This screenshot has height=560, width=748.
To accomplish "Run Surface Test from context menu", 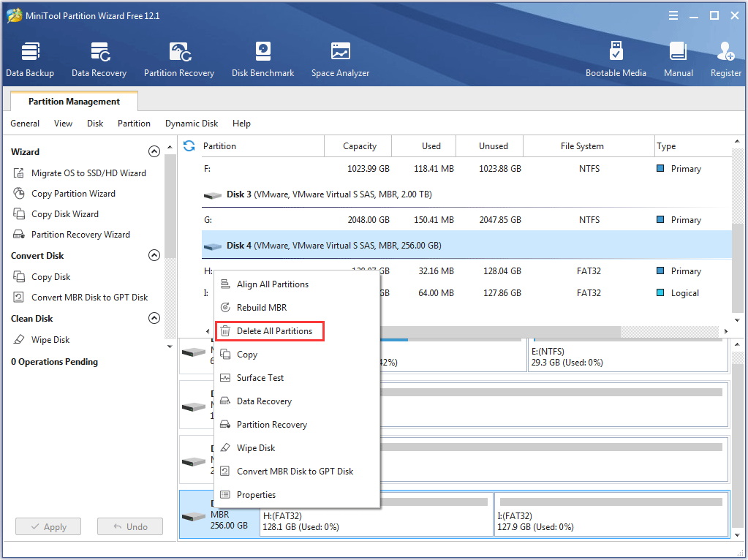I will point(297,378).
